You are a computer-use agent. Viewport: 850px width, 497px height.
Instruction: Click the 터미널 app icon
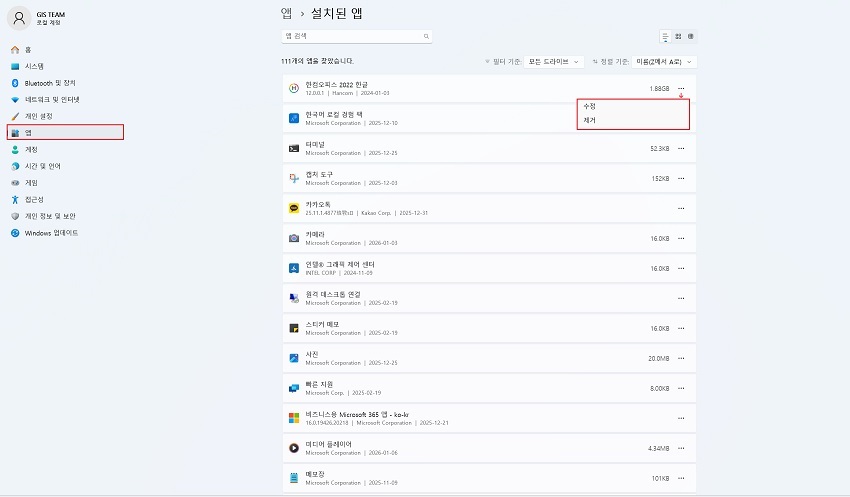tap(294, 149)
